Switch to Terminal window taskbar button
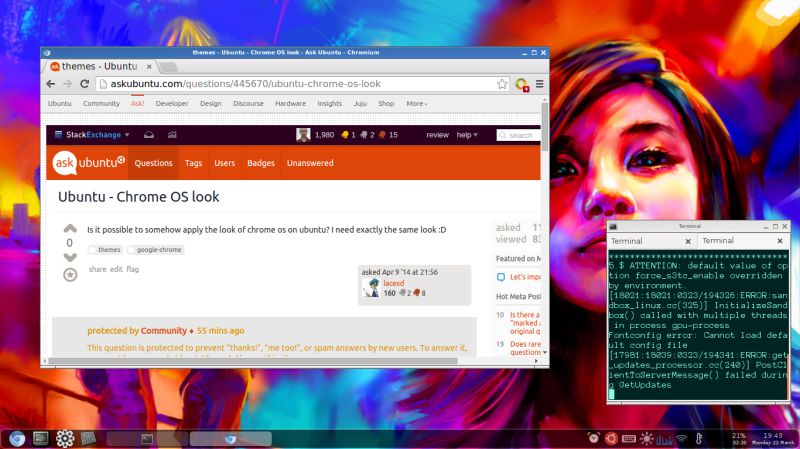 147,439
